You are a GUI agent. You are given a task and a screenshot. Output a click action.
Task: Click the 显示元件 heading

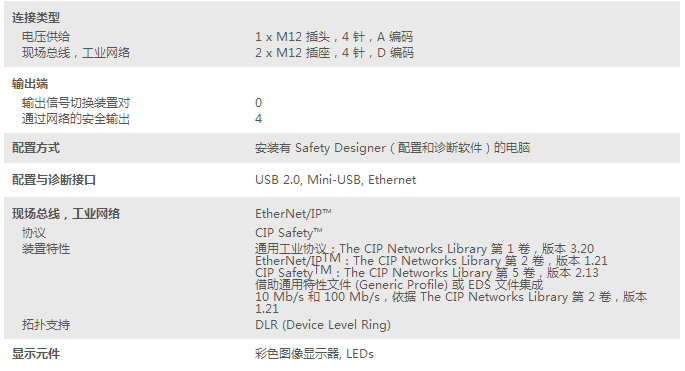tap(36, 354)
